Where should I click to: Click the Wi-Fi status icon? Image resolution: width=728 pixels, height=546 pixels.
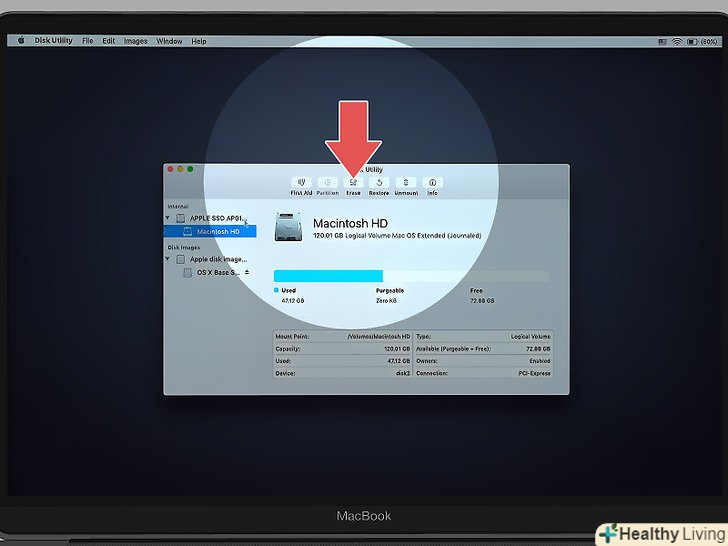pyautogui.click(x=677, y=42)
